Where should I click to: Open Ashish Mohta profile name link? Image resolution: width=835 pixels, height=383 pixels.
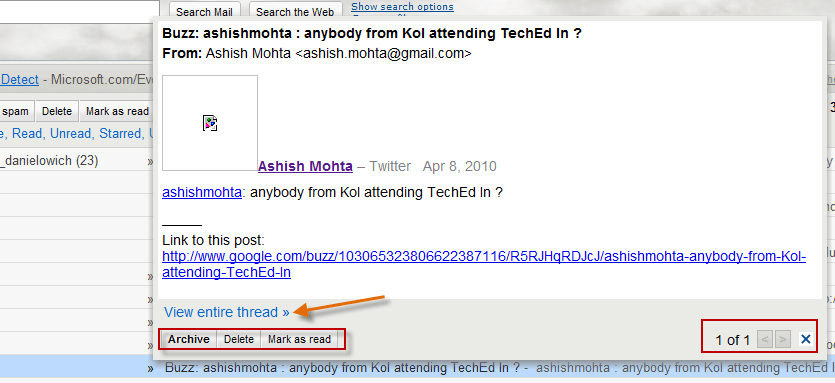[305, 166]
